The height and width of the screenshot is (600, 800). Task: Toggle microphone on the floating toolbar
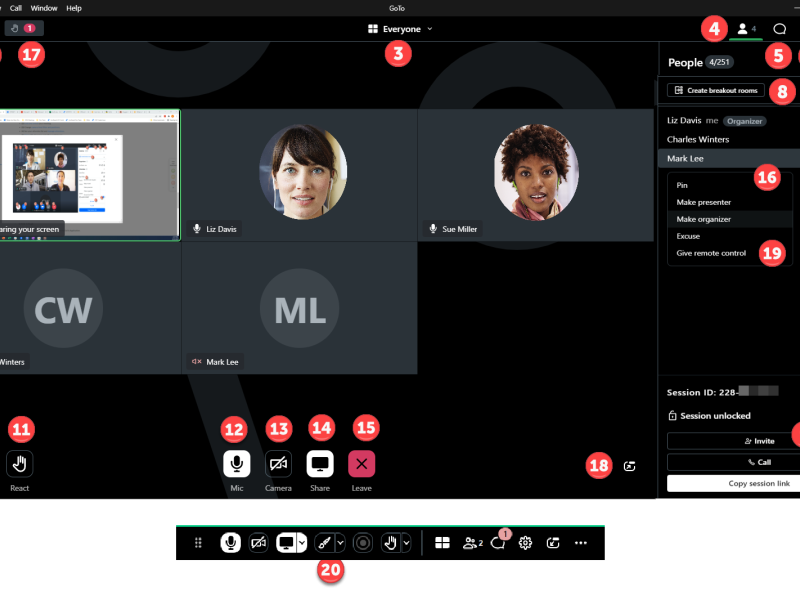231,543
